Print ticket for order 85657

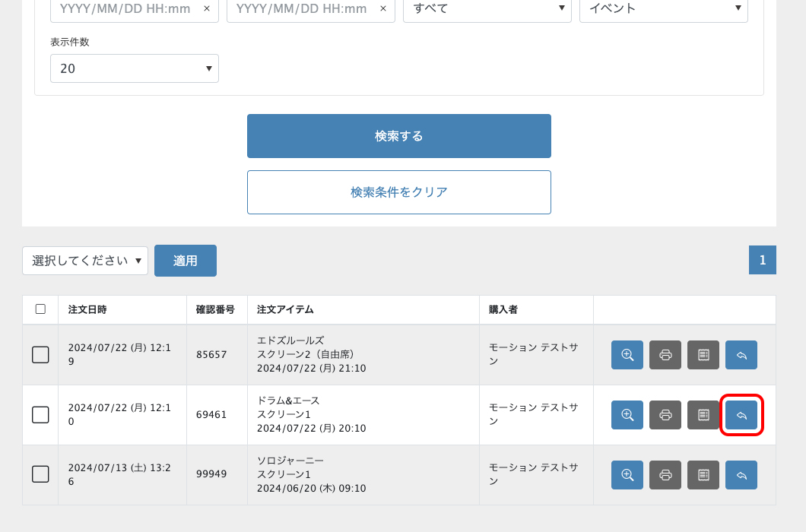(x=665, y=355)
